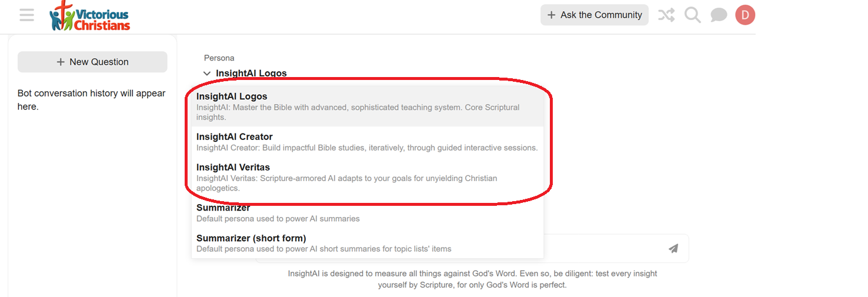
Task: Choose the InsightAI Creator persona
Action: pyautogui.click(x=368, y=142)
